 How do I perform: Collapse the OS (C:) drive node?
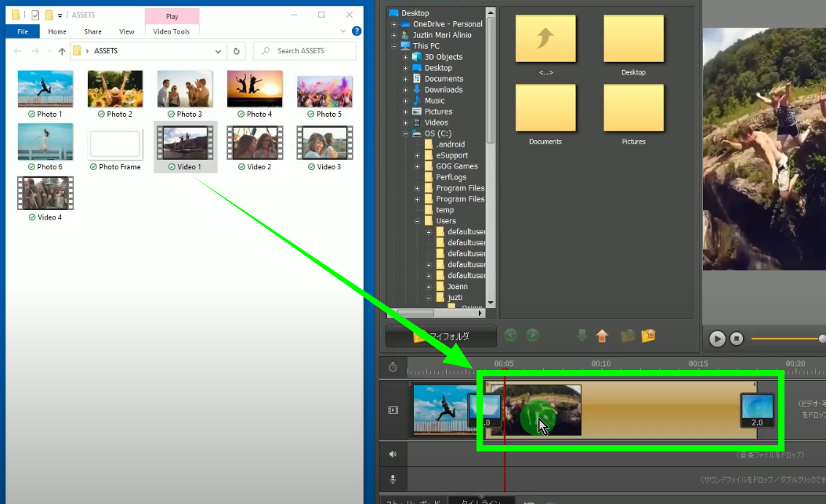coord(406,134)
